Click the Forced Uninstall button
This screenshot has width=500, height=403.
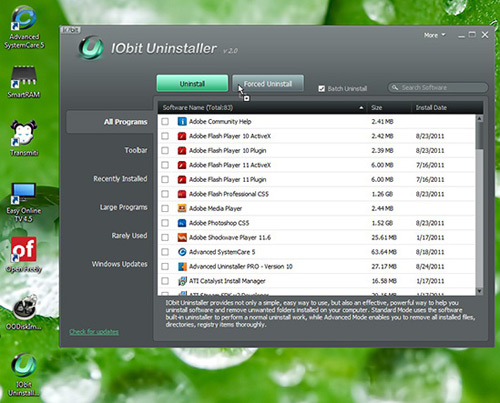point(268,83)
